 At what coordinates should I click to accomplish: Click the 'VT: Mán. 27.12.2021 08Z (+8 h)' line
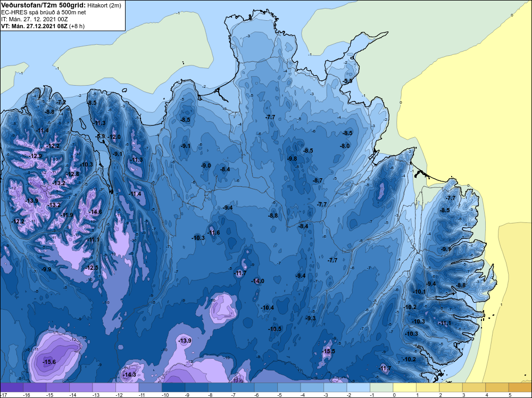point(43,26)
